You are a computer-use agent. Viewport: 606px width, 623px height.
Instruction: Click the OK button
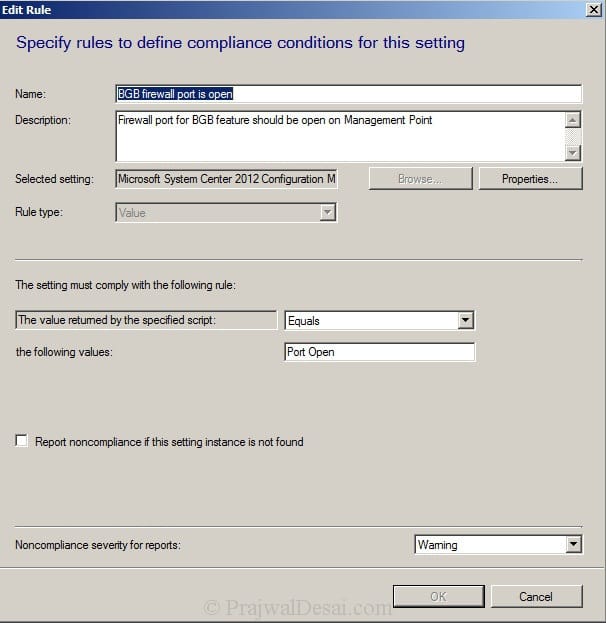pos(439,596)
